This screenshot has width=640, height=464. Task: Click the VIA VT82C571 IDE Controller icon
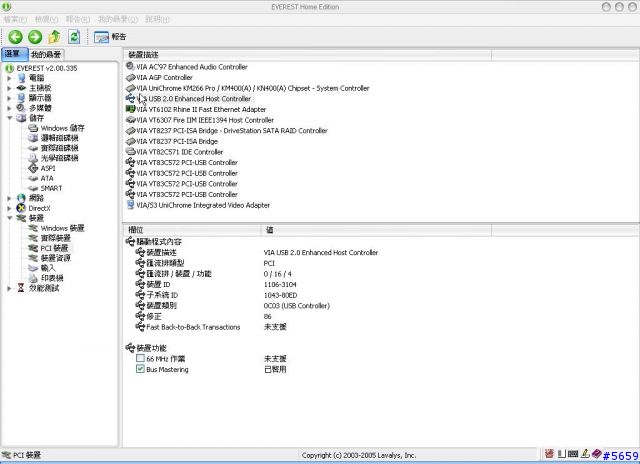[130, 151]
